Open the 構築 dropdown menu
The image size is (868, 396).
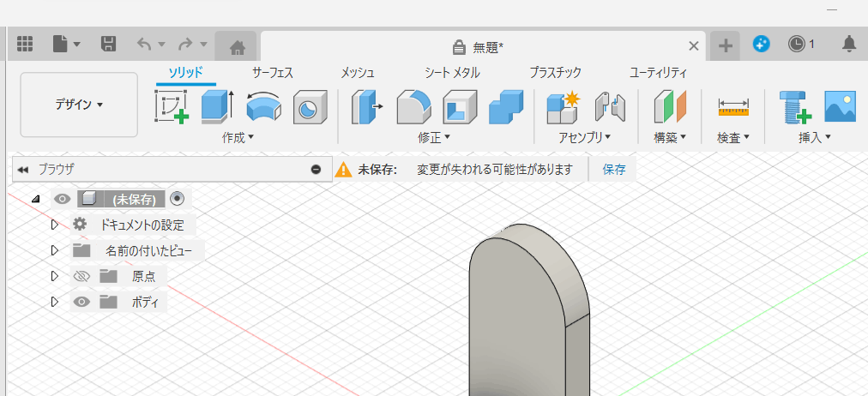(670, 138)
